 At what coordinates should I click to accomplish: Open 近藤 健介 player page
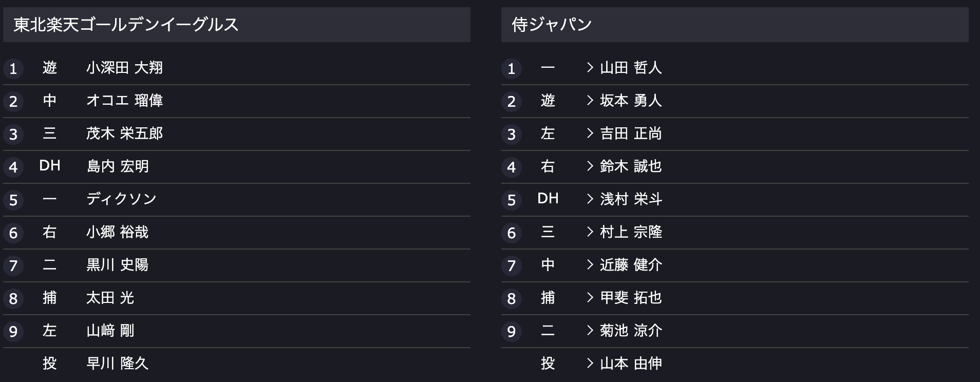tap(631, 265)
